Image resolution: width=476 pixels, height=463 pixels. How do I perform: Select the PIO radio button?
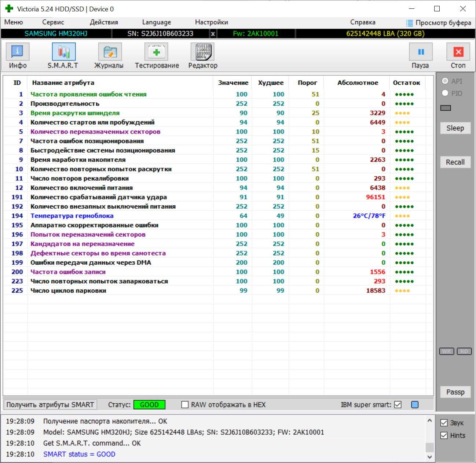(x=445, y=93)
